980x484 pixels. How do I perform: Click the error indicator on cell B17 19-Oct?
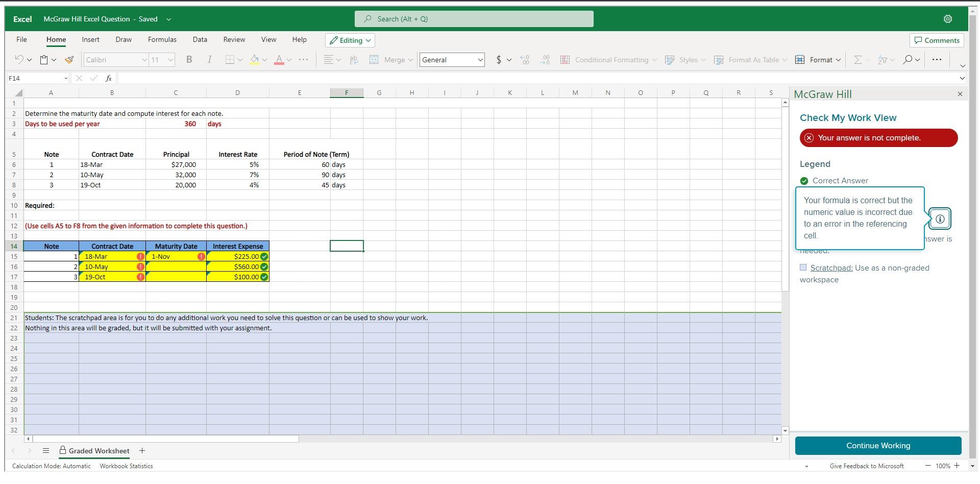click(140, 277)
